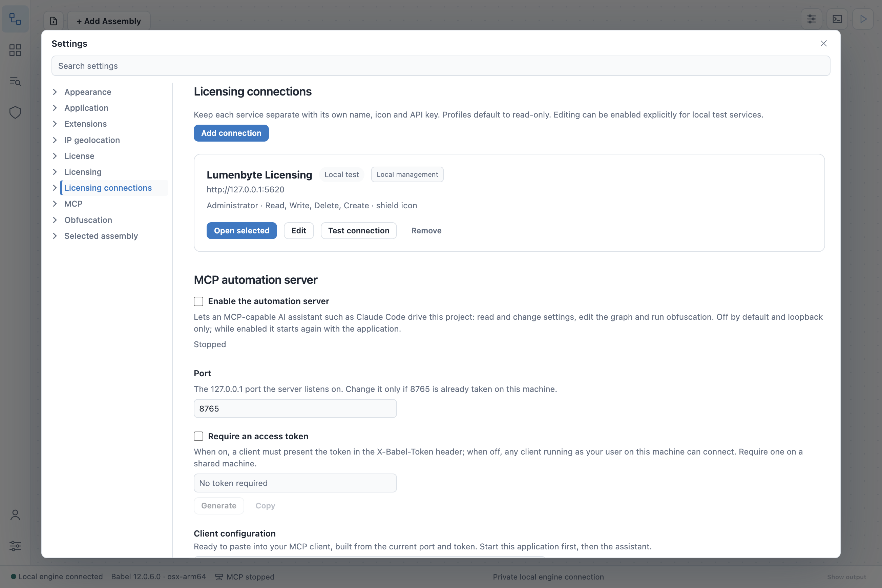Open the user account icon
Image resolution: width=882 pixels, height=588 pixels.
(x=15, y=515)
